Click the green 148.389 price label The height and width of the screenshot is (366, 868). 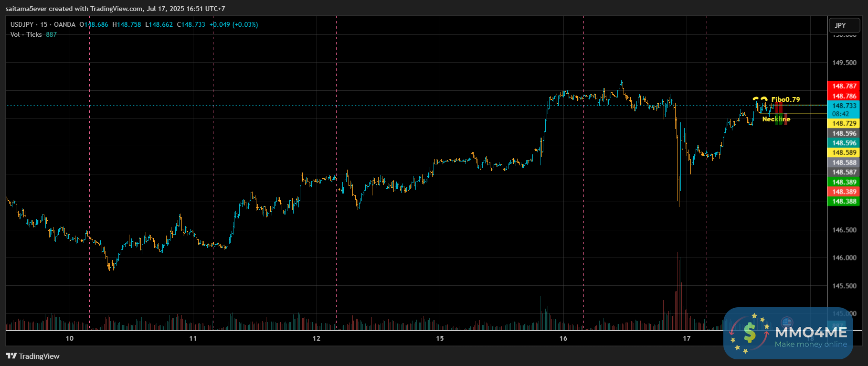[844, 182]
